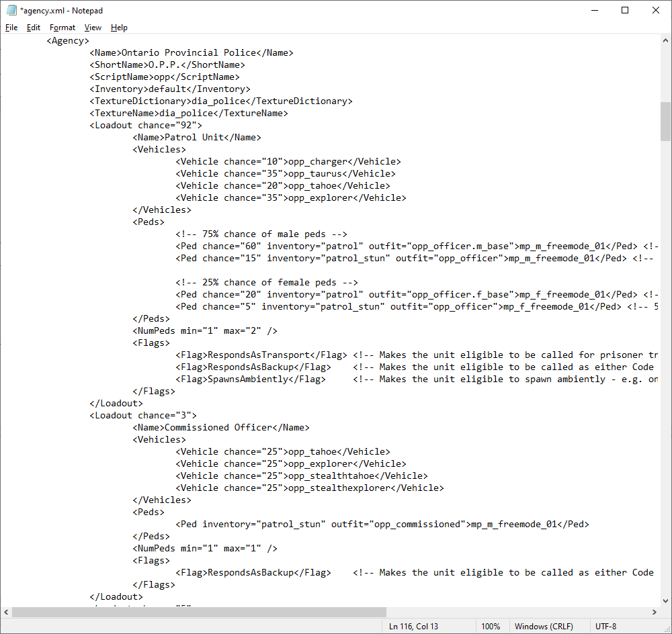Open the File menu

pos(11,28)
